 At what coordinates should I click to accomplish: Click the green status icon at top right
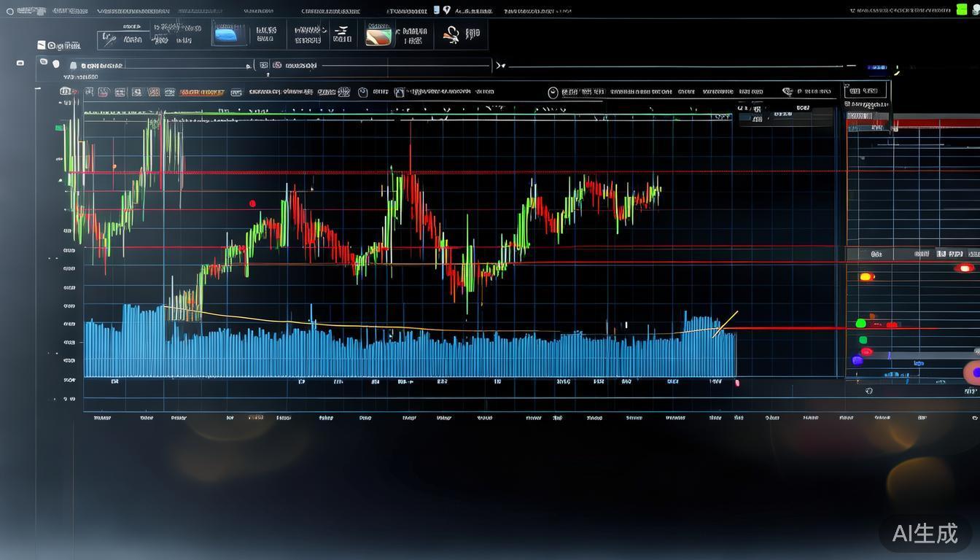coord(962,9)
